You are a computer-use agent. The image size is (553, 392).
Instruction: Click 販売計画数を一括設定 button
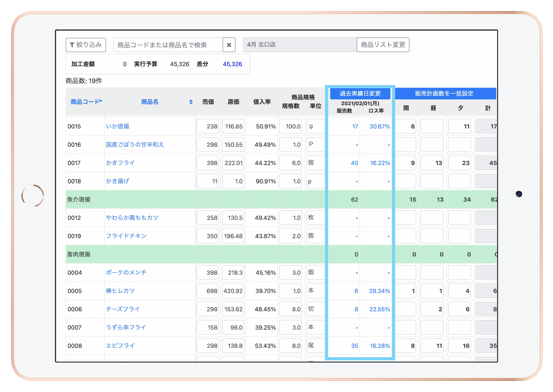point(445,94)
